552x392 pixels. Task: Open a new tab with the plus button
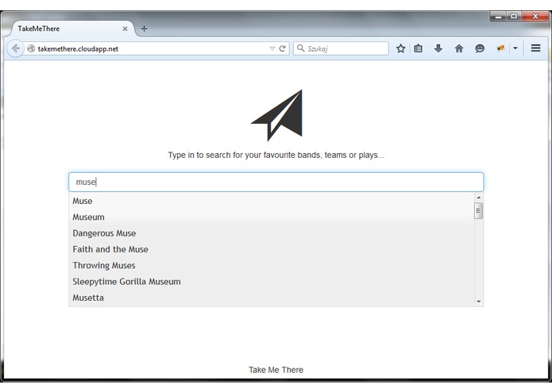coord(144,29)
